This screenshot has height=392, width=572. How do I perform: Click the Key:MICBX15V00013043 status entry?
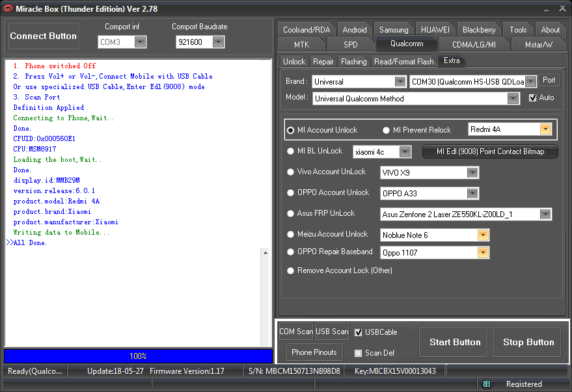pyautogui.click(x=395, y=371)
